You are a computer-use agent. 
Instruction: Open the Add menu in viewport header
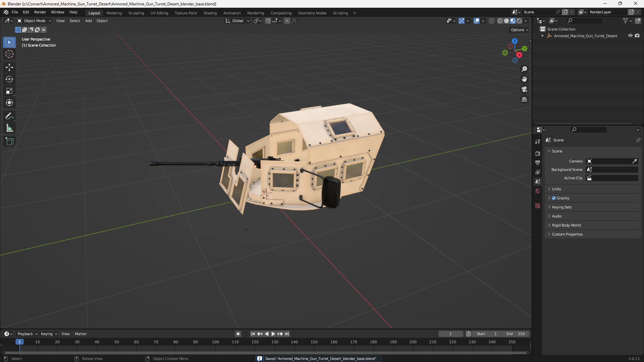[88, 21]
